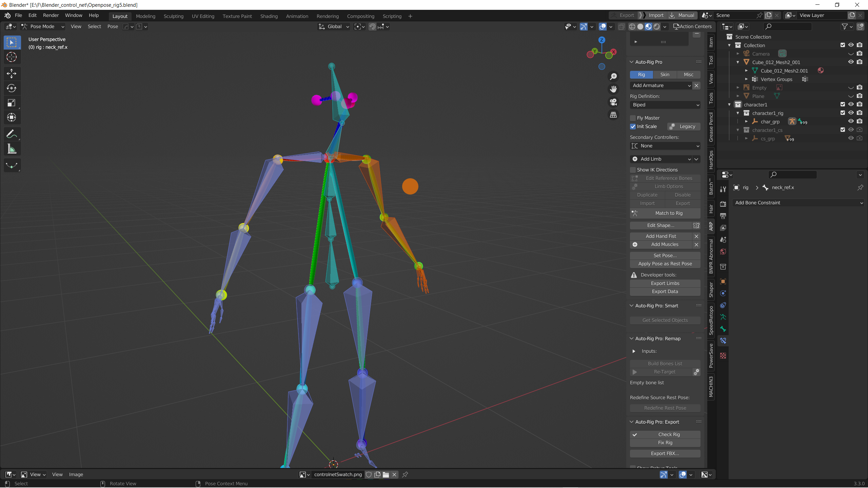Open the Bone Constraints properties tab
The width and height of the screenshot is (868, 488).
tap(723, 341)
